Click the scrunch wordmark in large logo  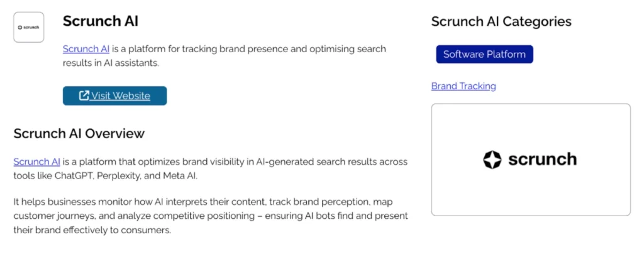pos(542,159)
